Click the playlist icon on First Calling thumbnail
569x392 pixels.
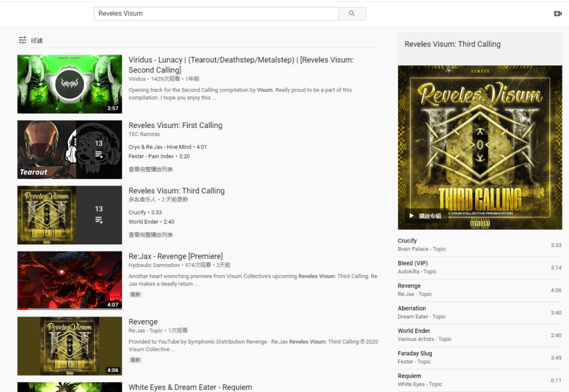click(x=99, y=155)
